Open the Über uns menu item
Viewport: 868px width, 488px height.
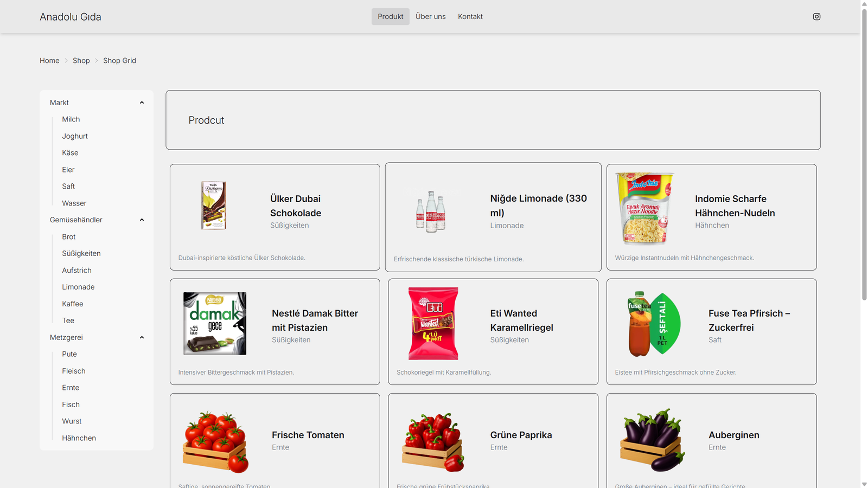coord(431,16)
